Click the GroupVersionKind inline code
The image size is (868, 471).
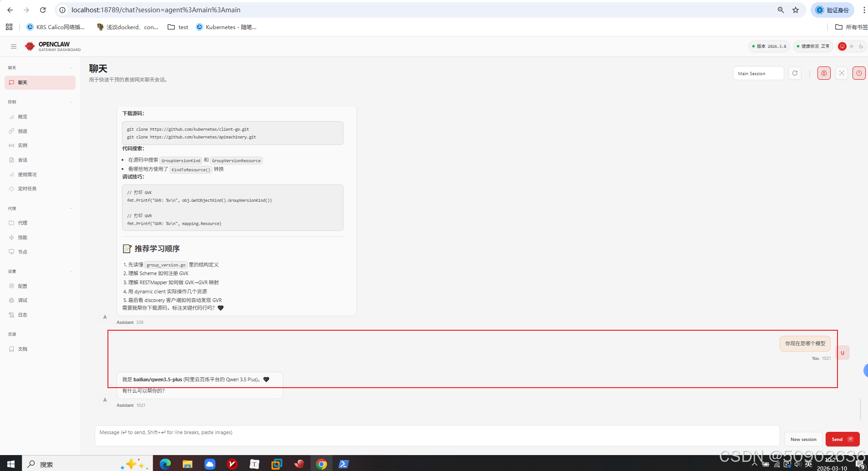pyautogui.click(x=181, y=160)
